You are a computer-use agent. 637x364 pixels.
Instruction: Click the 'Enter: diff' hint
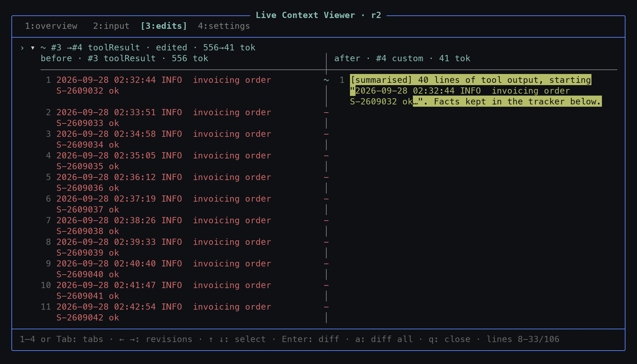tap(311, 339)
